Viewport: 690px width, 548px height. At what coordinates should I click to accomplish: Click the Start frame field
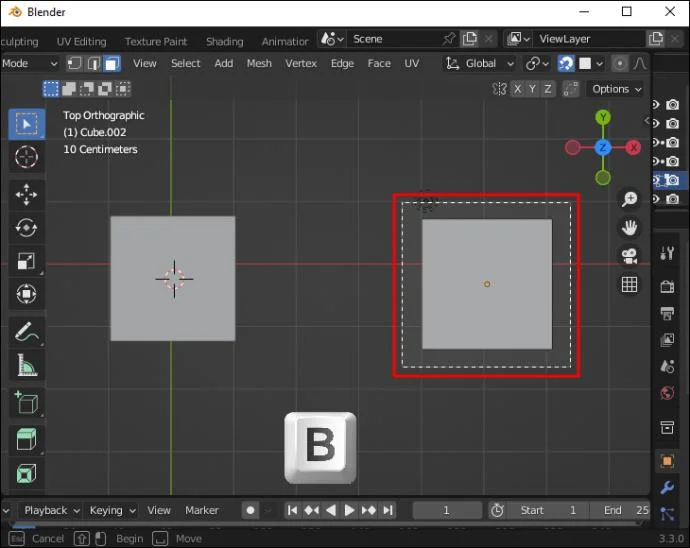548,511
